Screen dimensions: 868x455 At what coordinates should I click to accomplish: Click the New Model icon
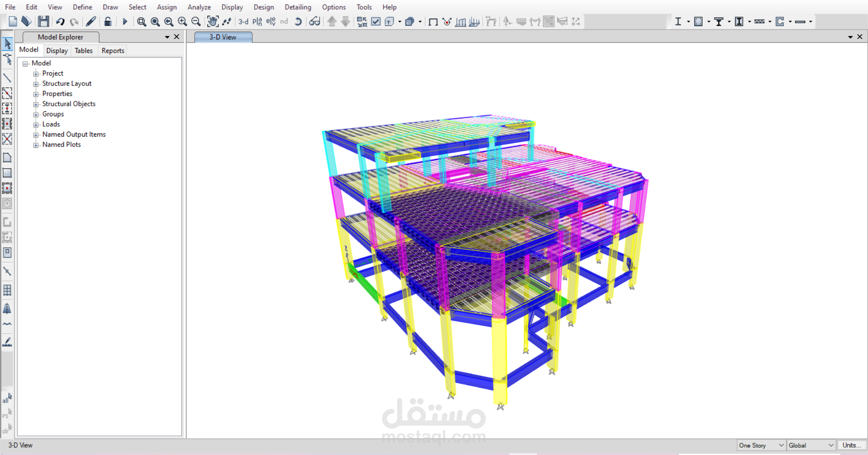13,21
